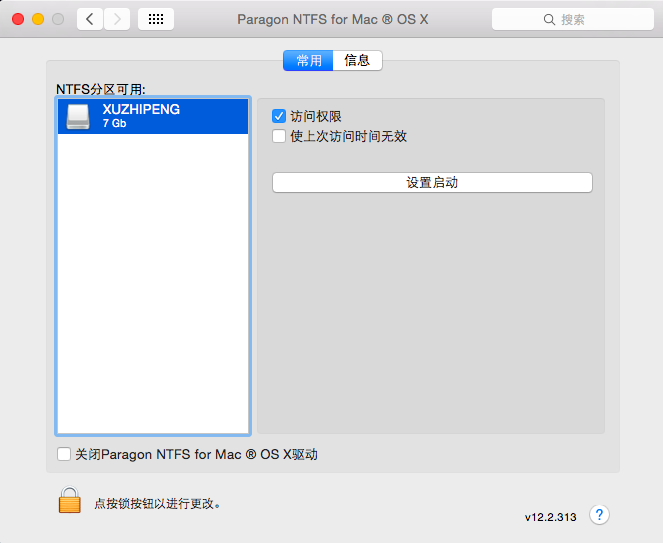Screen dimensions: 663x543
Task: Click the 点按锁按钮以进行更改 label
Action: [x=157, y=504]
